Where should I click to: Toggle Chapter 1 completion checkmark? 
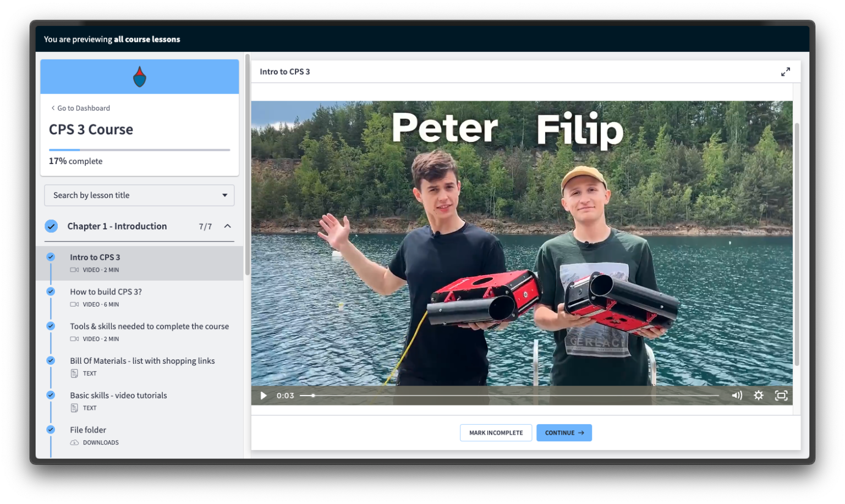(x=51, y=226)
